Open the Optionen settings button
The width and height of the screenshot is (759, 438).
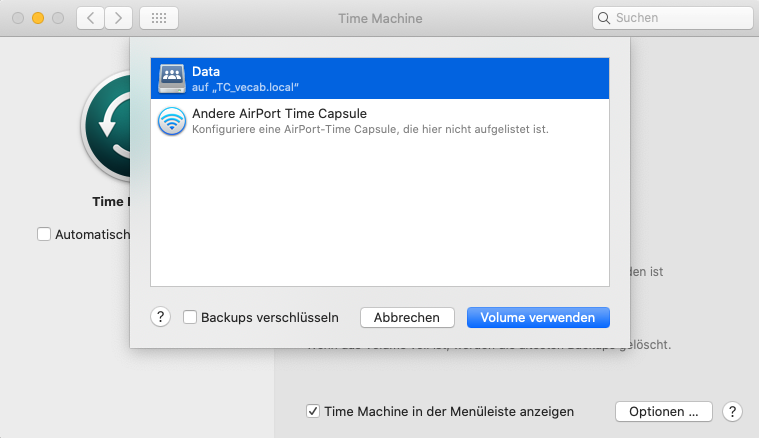pos(664,411)
